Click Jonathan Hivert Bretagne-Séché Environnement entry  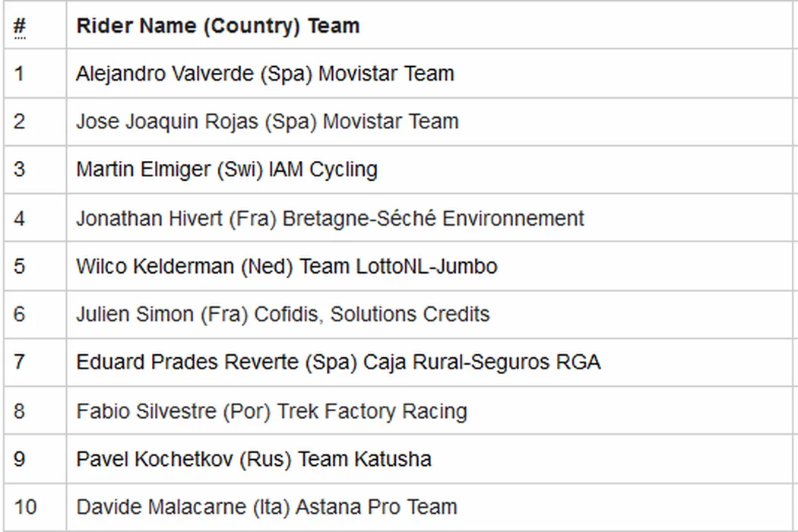pyautogui.click(x=330, y=218)
